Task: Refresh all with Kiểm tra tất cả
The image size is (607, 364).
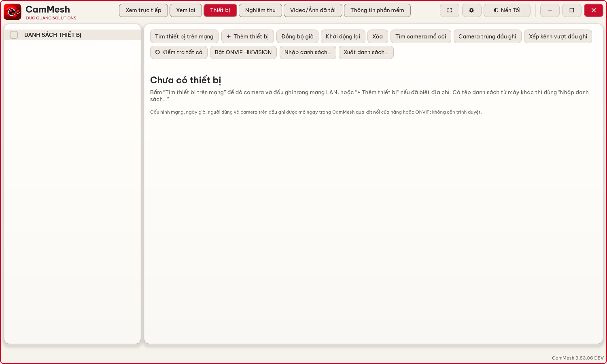Action: [x=179, y=52]
